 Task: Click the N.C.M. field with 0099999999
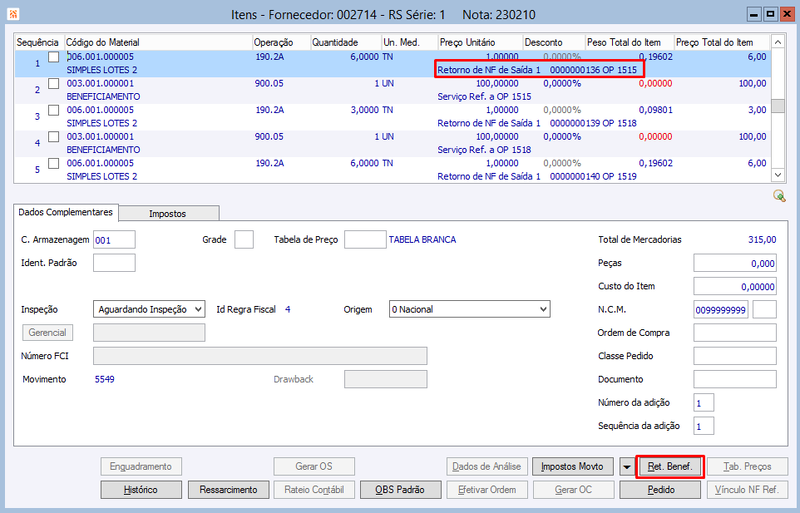tap(720, 309)
